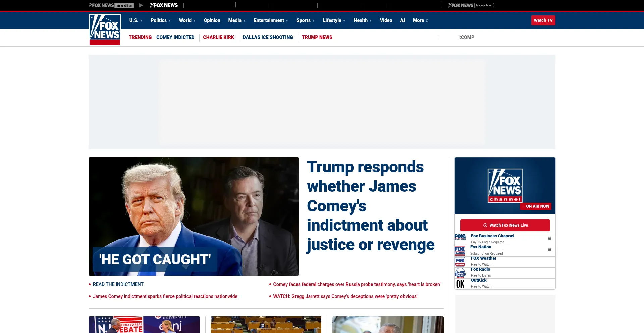
Task: Click the lock icon beside Fox Business Channel
Action: 549,238
